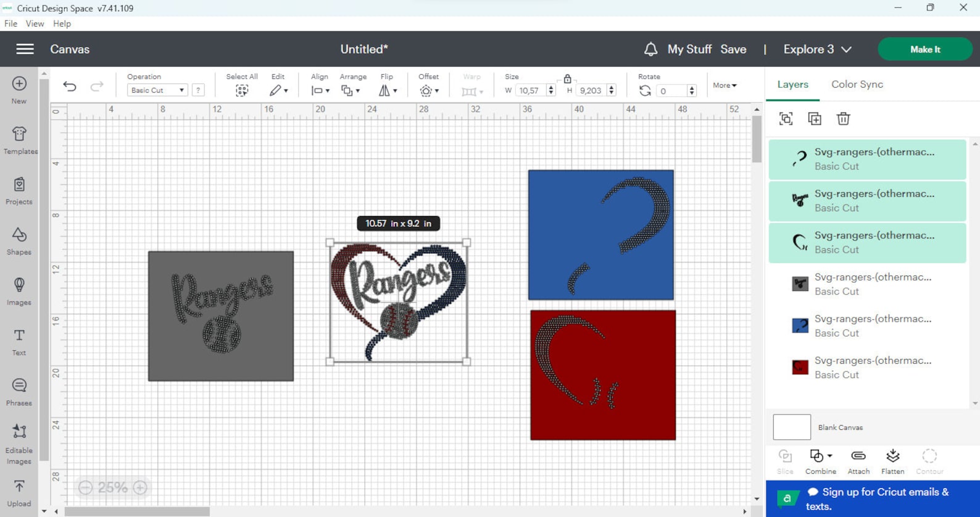Click the Rotate angle input field

point(671,91)
